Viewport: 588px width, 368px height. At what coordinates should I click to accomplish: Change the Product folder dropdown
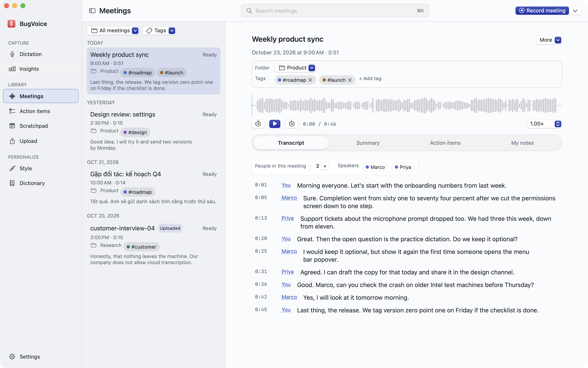(x=295, y=68)
